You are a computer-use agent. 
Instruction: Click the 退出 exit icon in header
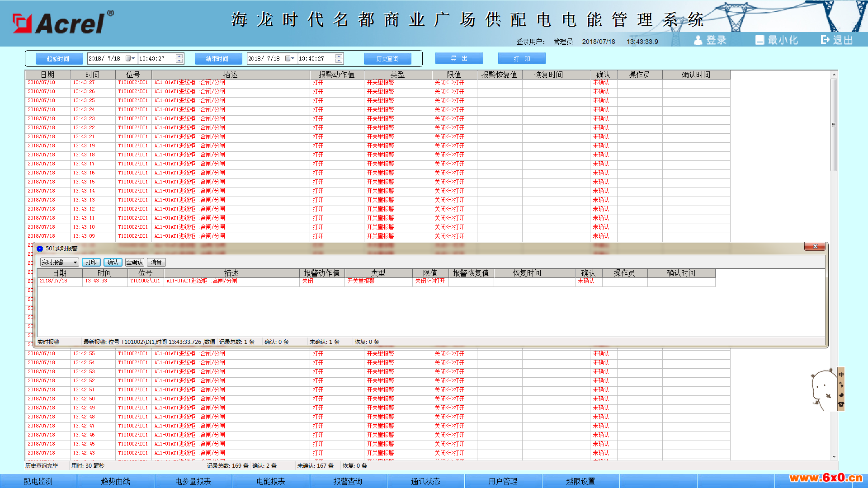(826, 40)
